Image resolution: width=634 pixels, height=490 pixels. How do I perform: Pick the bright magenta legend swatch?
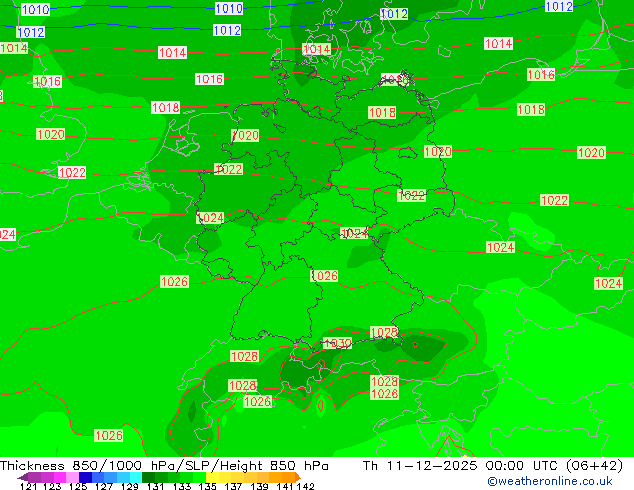click(x=60, y=477)
